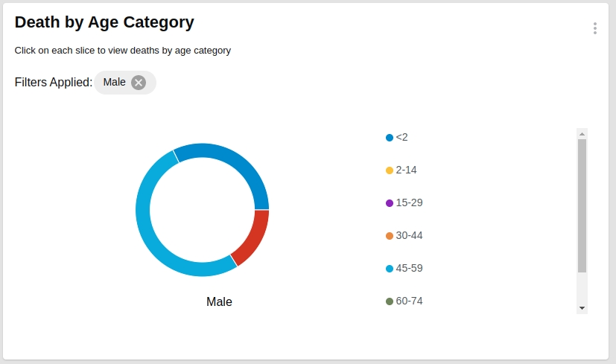This screenshot has width=616, height=364.
Task: Toggle the 30-44 legend label
Action: point(410,236)
